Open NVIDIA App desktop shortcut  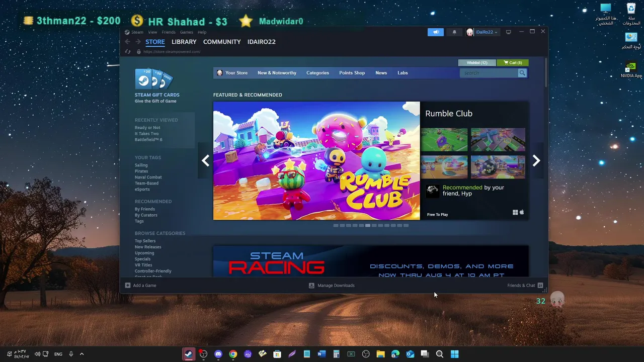tap(631, 70)
